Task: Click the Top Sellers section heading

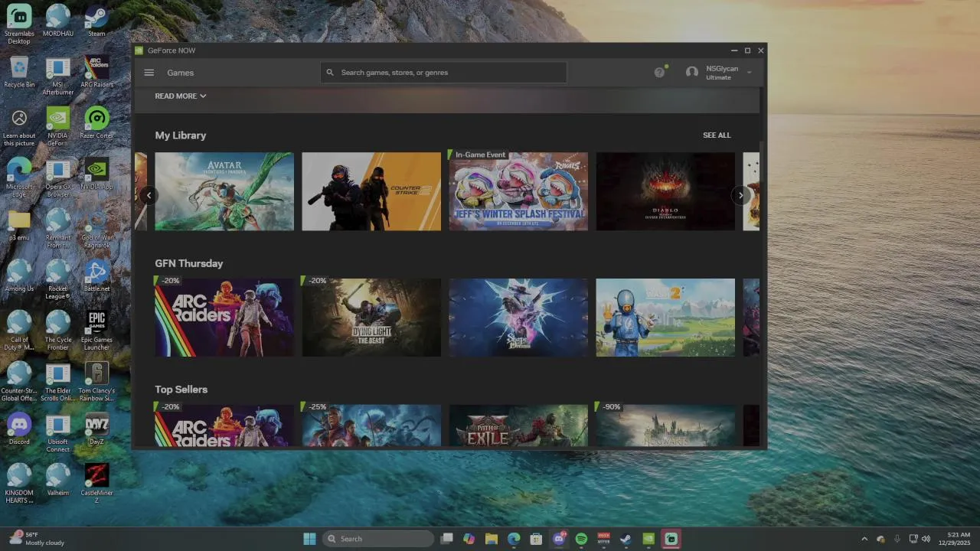Action: pyautogui.click(x=181, y=390)
